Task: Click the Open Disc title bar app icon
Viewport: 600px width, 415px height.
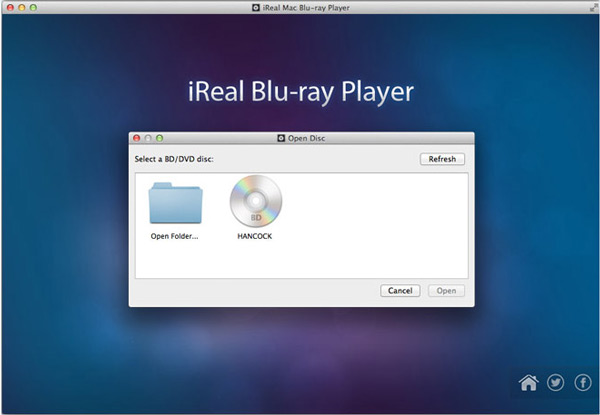Action: pyautogui.click(x=281, y=138)
